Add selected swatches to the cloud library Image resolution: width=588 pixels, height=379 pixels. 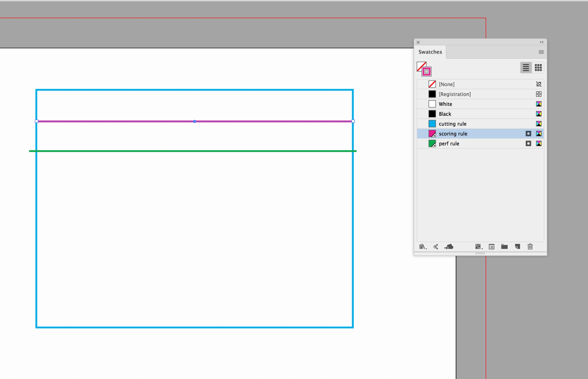tap(449, 247)
